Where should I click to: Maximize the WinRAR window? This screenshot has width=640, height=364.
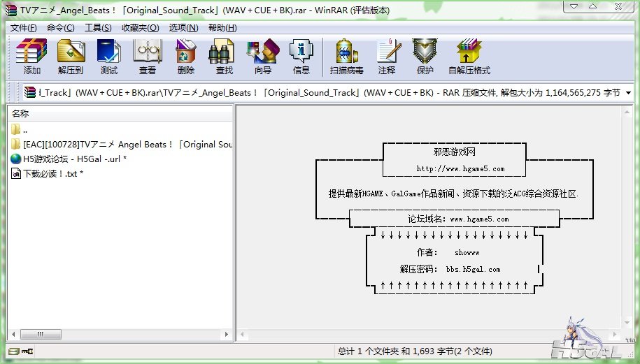(x=592, y=6)
